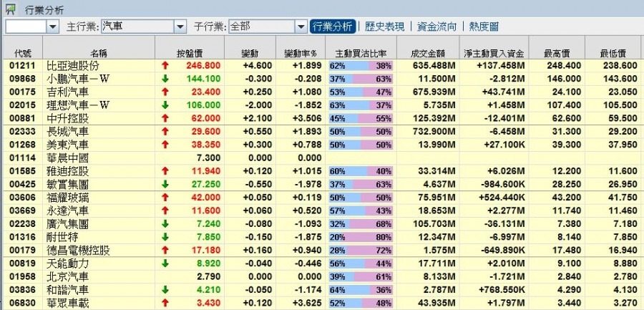Open the 資金流向 view
This screenshot has height=310, width=644.
437,26
